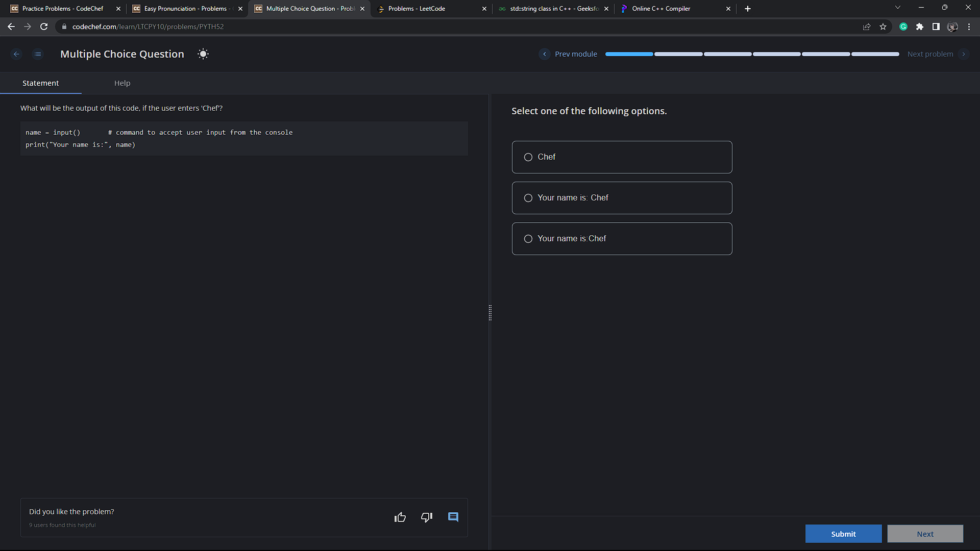This screenshot has width=980, height=551.
Task: Open browser extensions puzzle icon
Action: 920,27
